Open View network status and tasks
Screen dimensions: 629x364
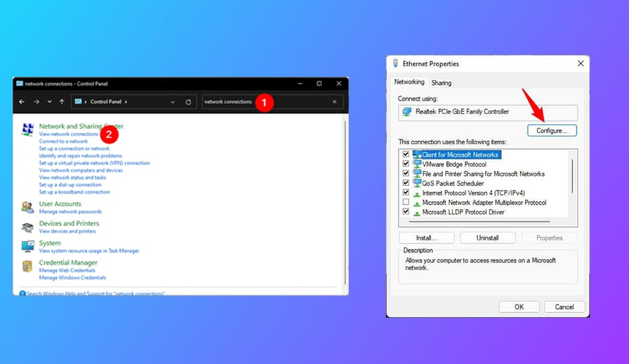pos(72,177)
